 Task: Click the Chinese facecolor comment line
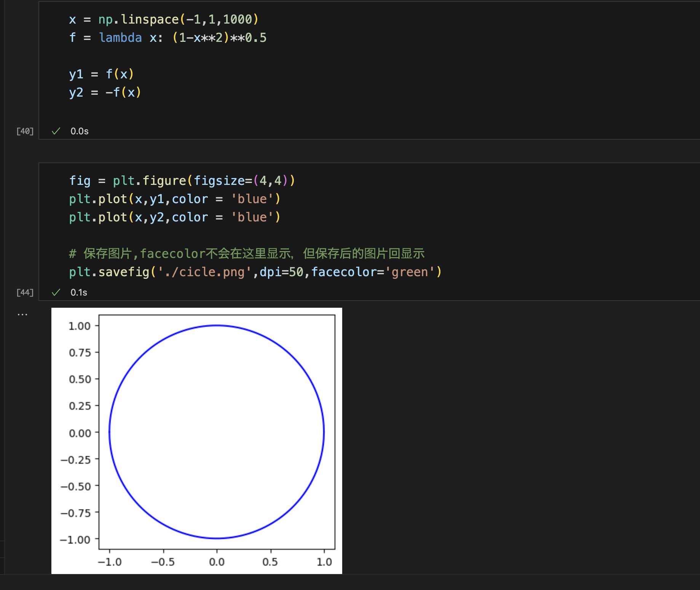pyautogui.click(x=247, y=254)
